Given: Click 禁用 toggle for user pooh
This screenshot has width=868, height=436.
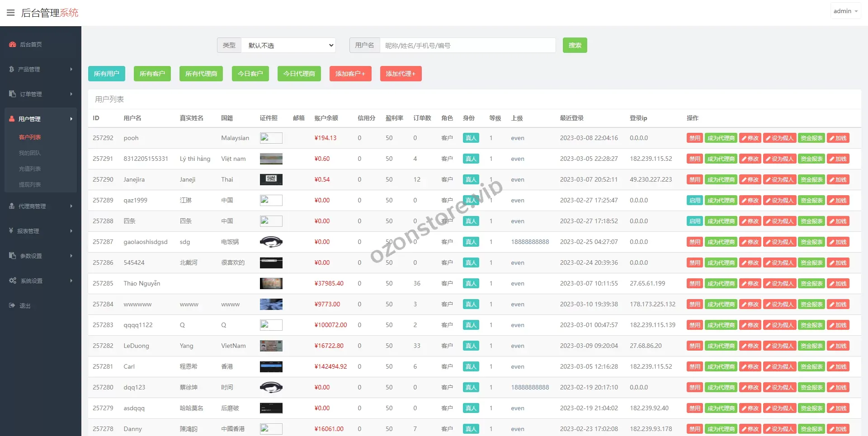Looking at the screenshot, I should pos(694,138).
